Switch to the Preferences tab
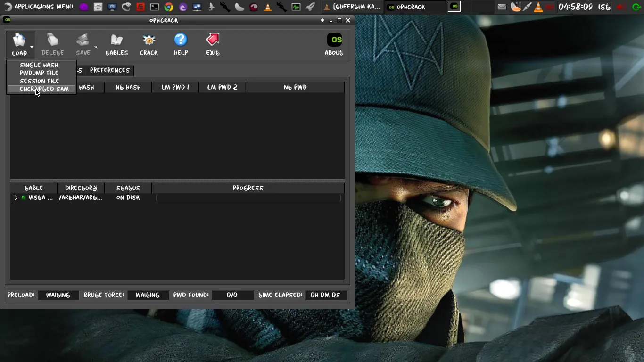 [x=110, y=70]
